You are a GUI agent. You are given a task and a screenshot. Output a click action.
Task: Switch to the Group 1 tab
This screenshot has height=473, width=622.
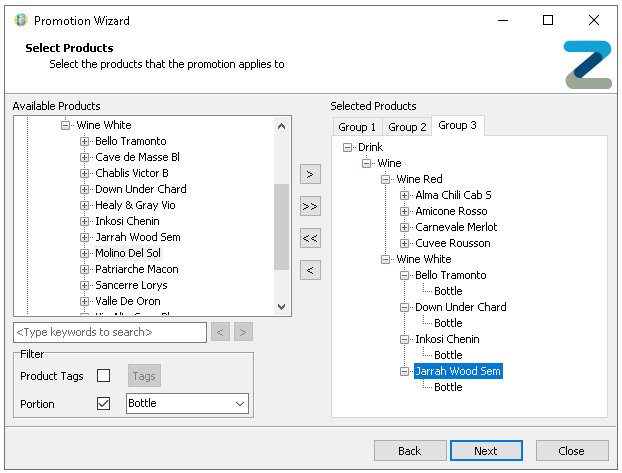click(357, 127)
